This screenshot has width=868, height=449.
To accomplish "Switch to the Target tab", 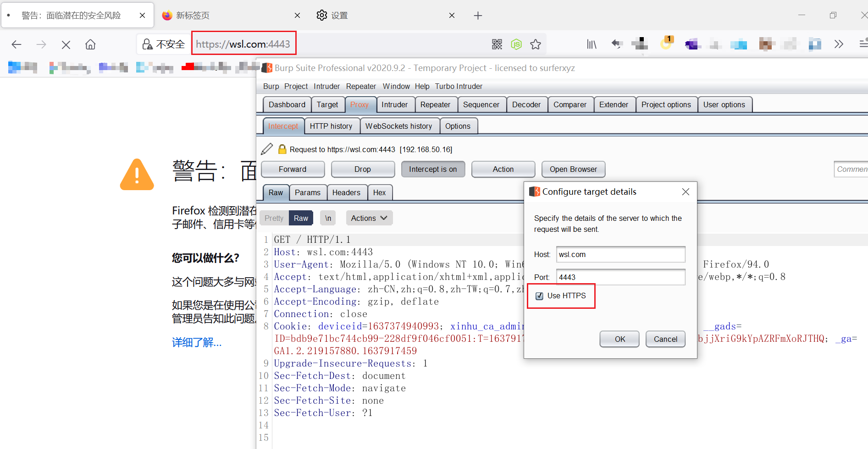I will (x=327, y=104).
